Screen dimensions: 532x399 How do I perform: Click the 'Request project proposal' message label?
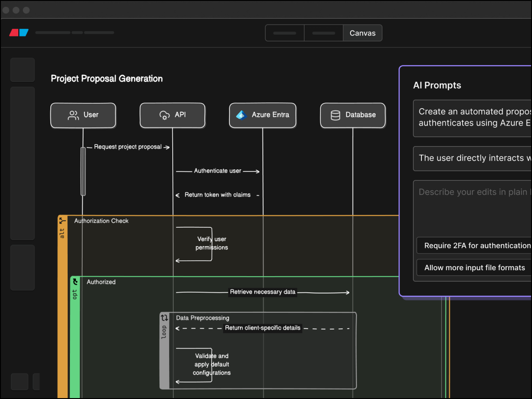click(x=128, y=147)
